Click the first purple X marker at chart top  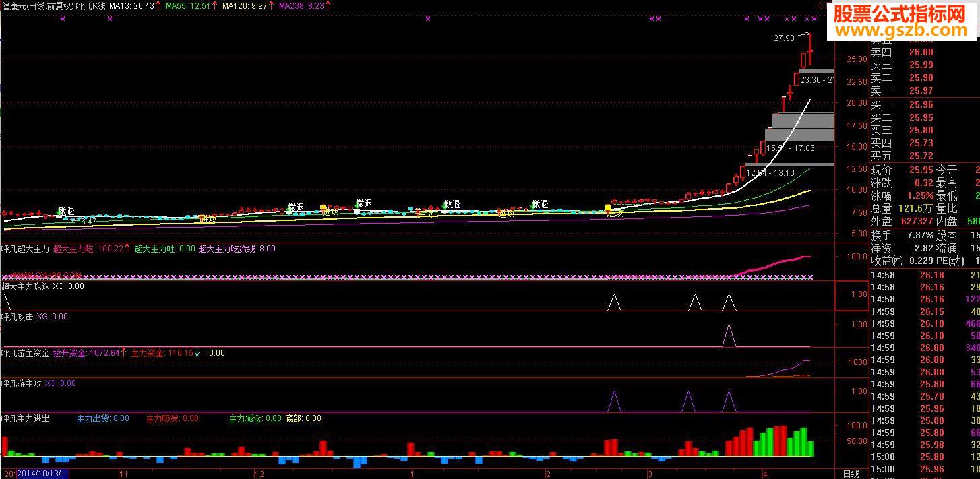pyautogui.click(x=63, y=19)
